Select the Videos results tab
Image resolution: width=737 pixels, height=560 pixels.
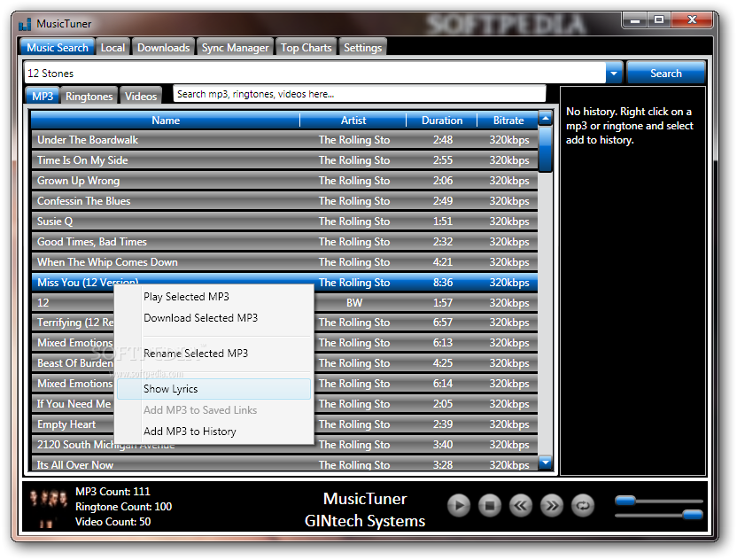coord(141,96)
